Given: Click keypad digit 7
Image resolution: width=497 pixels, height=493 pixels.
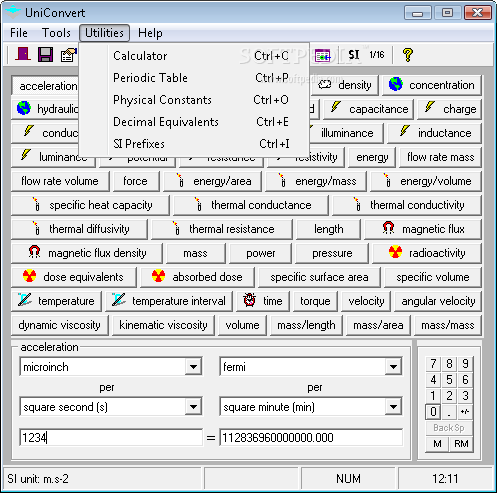Looking at the screenshot, I should [433, 364].
